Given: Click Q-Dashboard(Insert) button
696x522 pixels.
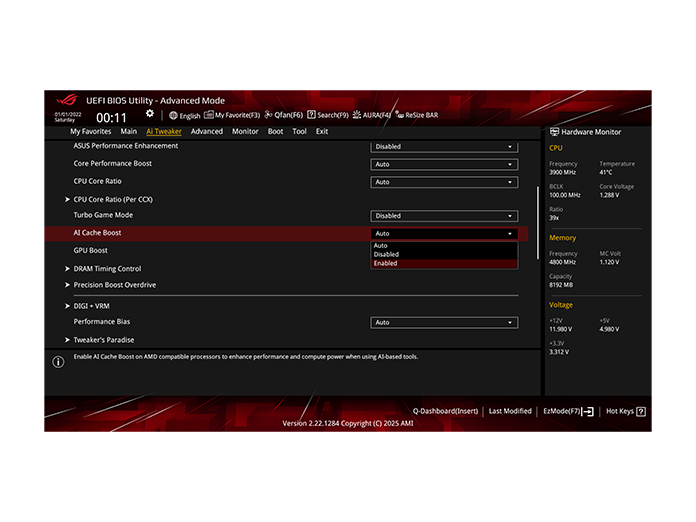Looking at the screenshot, I should 445,411.
